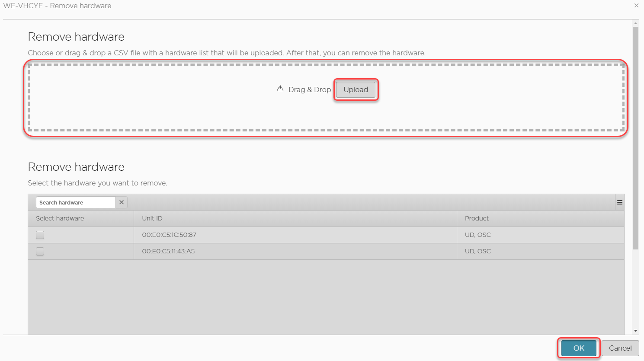Click the upload tray icon beside Drag & Drop
This screenshot has width=644, height=361.
pyautogui.click(x=280, y=89)
